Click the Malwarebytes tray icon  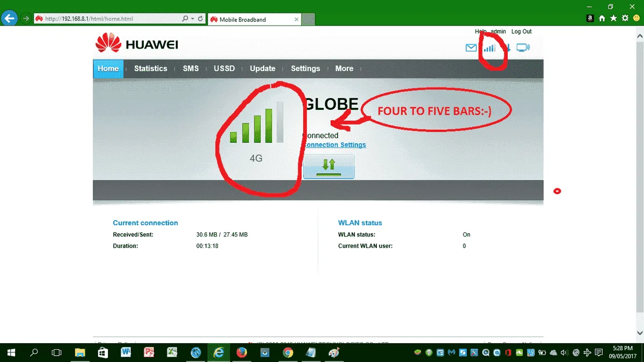tap(452, 352)
